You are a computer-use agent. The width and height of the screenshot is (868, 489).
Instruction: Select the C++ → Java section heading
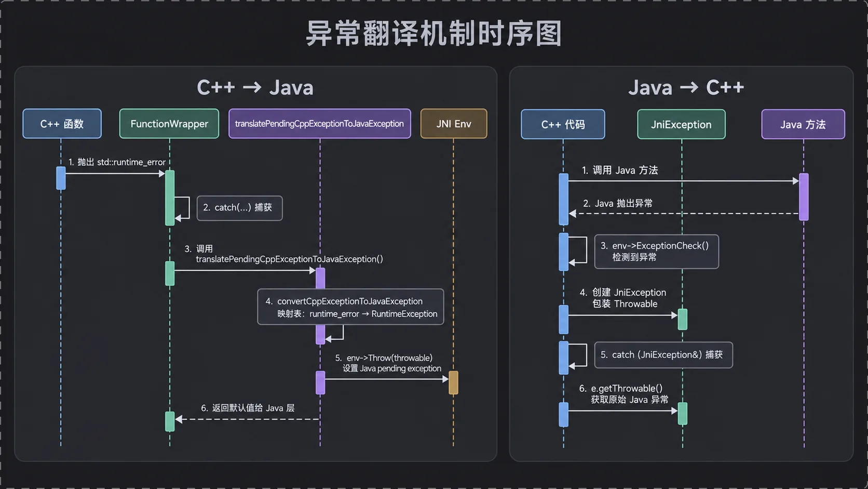click(x=255, y=87)
